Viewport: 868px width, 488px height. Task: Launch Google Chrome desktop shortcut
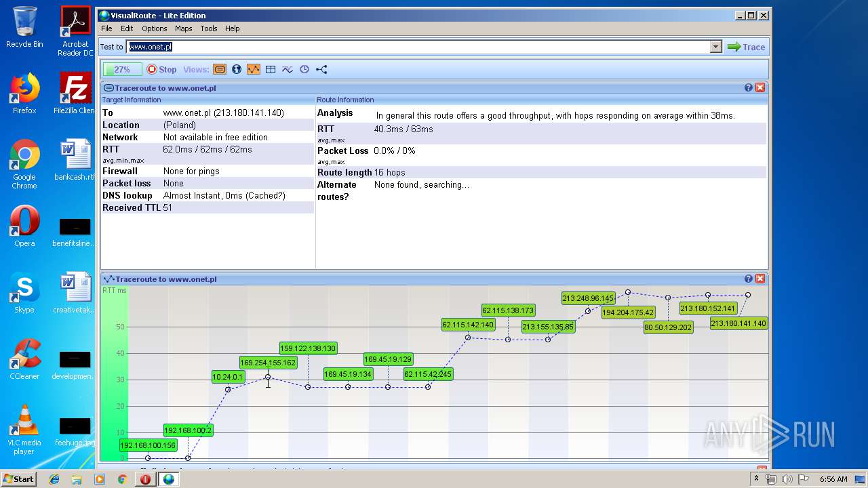click(24, 164)
